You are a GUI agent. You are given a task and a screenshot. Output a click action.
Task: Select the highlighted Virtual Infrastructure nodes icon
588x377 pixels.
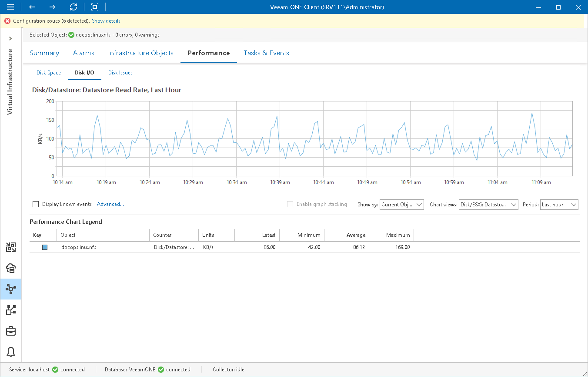[x=11, y=289]
